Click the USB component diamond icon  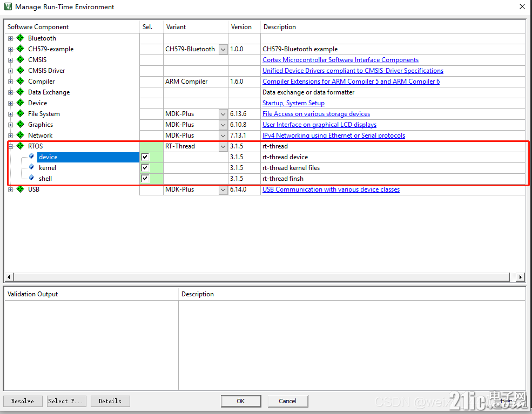coord(21,189)
